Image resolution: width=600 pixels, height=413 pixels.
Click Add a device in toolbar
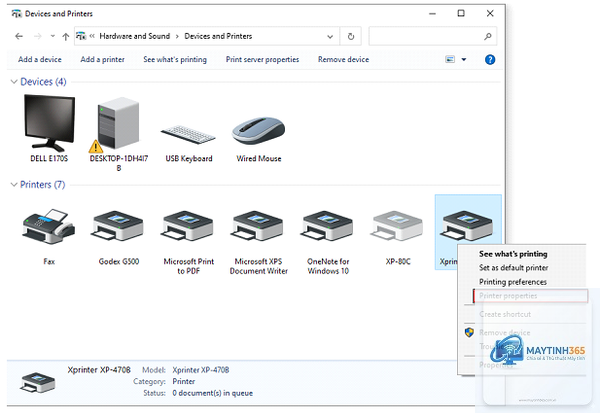(40, 59)
